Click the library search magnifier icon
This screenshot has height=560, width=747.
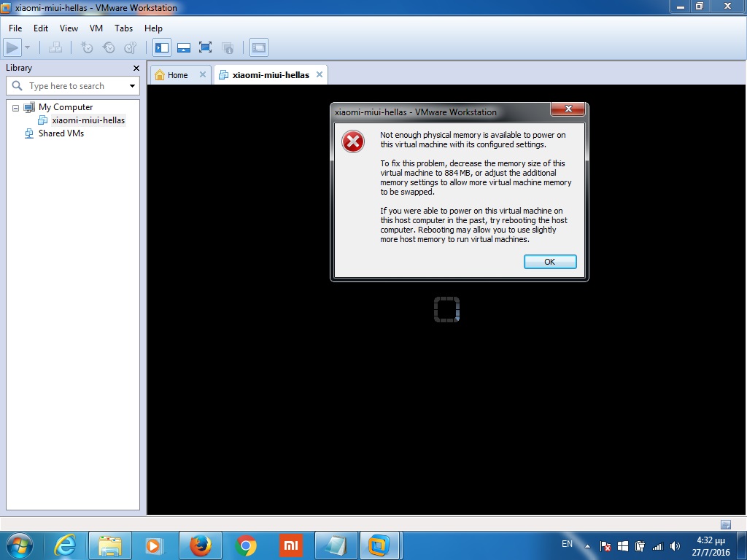point(17,86)
